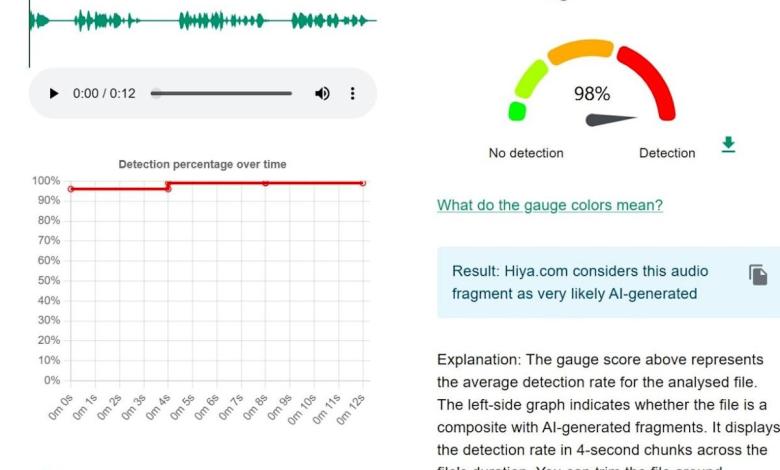Click the gauge needle pointer
Image resolution: width=780 pixels, height=470 pixels.
click(x=610, y=120)
